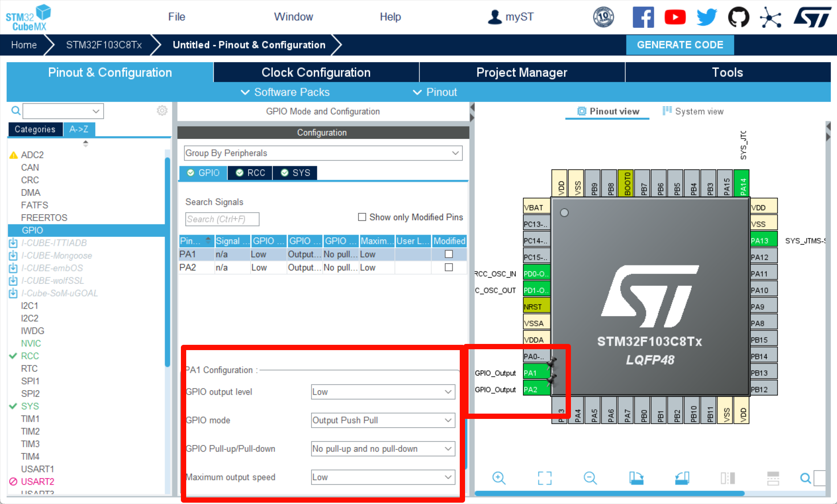Screen dimensions: 837x504
Task: Open the Help menu
Action: 390,17
